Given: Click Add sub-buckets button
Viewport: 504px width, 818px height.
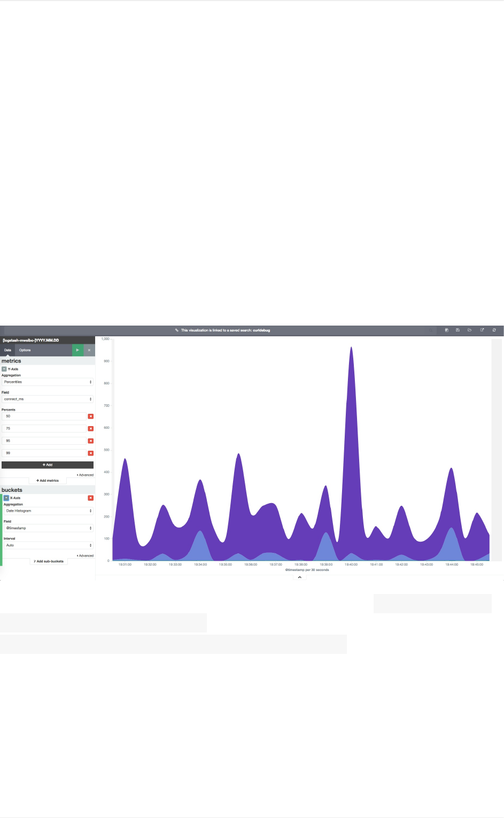Looking at the screenshot, I should [x=49, y=561].
